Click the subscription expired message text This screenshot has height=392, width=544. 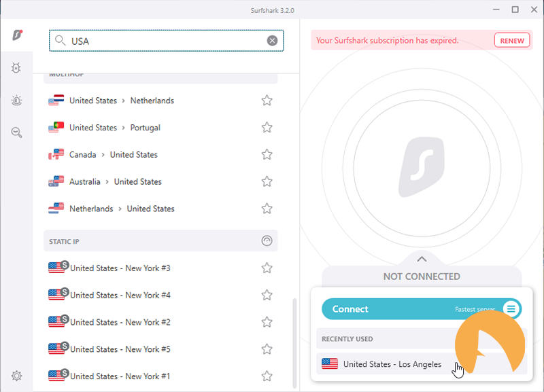click(387, 41)
